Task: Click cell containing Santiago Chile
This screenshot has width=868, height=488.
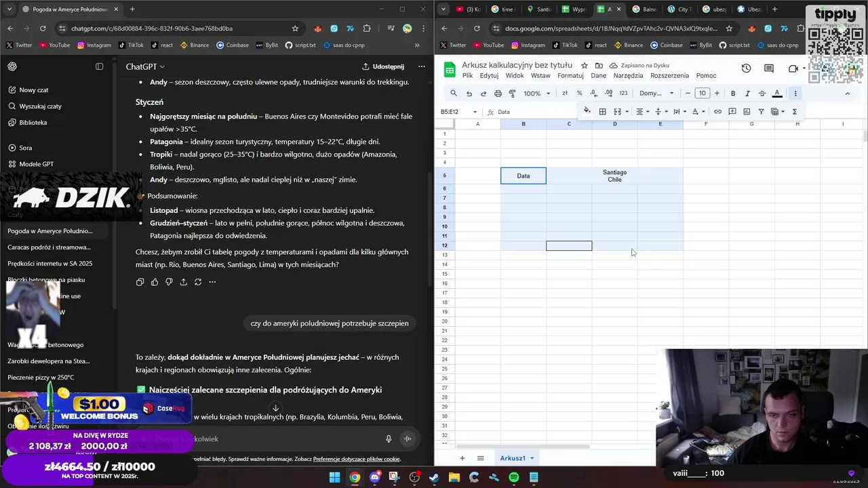Action: [x=614, y=176]
